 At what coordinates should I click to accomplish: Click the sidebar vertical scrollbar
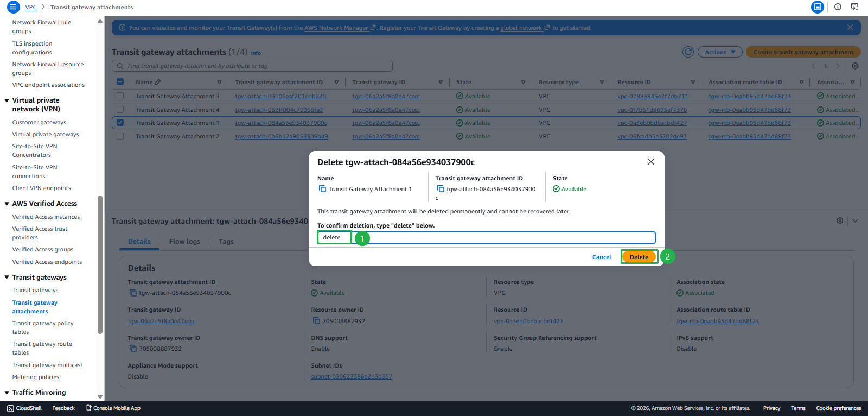click(x=100, y=264)
